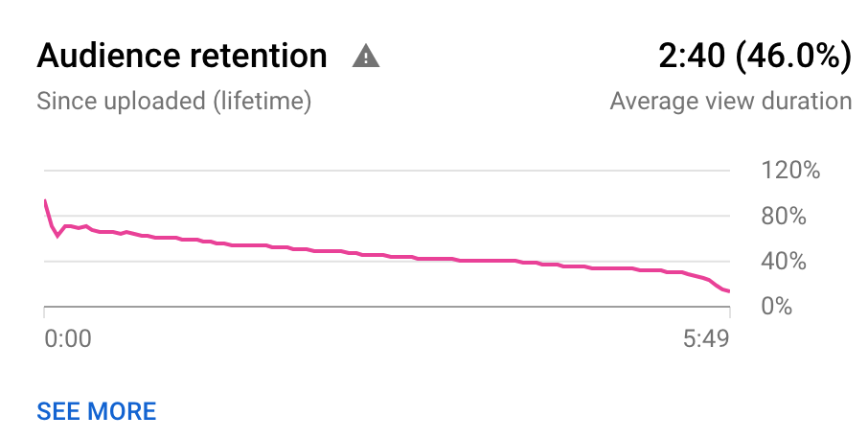Click the retention curve's starting peak
The image size is (868, 439).
click(45, 201)
